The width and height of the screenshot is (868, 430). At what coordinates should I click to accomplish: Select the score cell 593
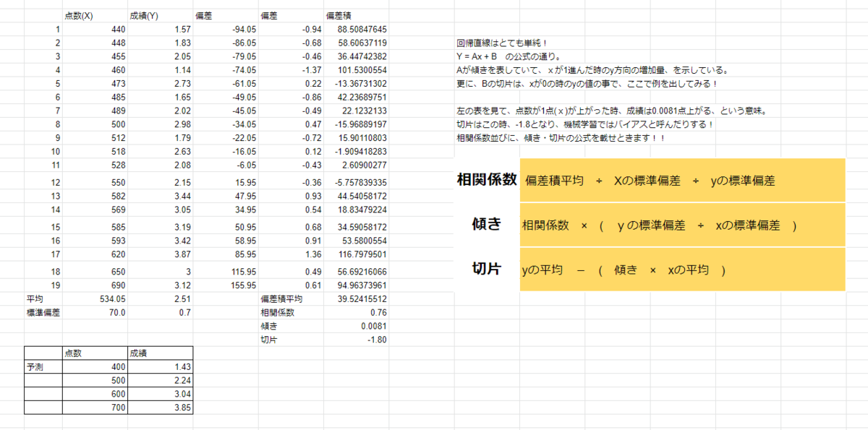pyautogui.click(x=95, y=241)
